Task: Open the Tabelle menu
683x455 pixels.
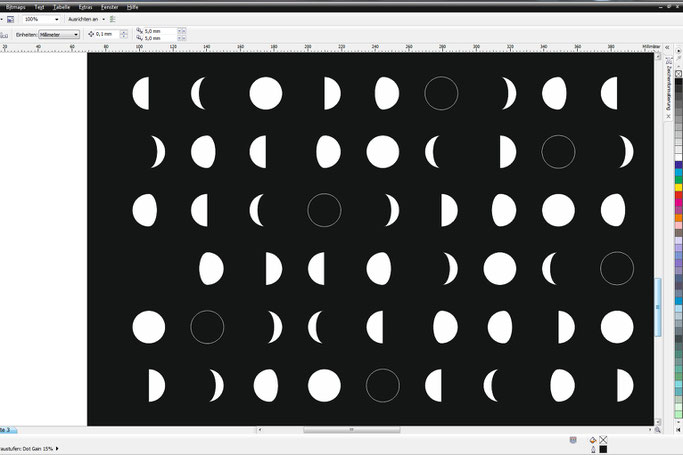Action: [x=61, y=7]
